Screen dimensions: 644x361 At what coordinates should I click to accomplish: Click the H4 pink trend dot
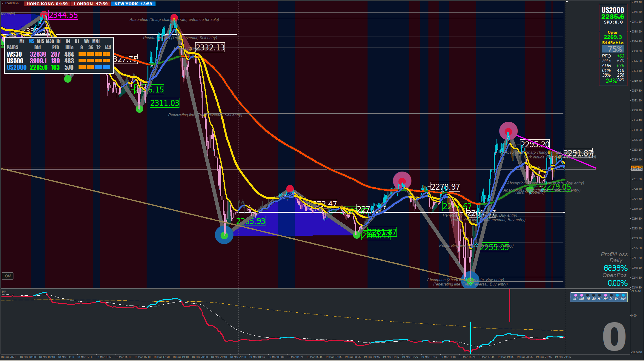click(605, 295)
